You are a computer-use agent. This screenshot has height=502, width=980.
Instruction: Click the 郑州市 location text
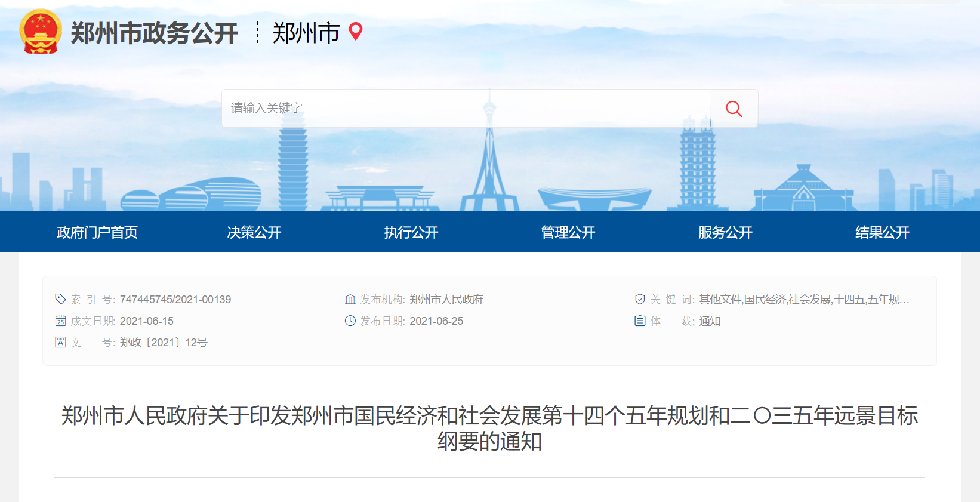(x=306, y=33)
